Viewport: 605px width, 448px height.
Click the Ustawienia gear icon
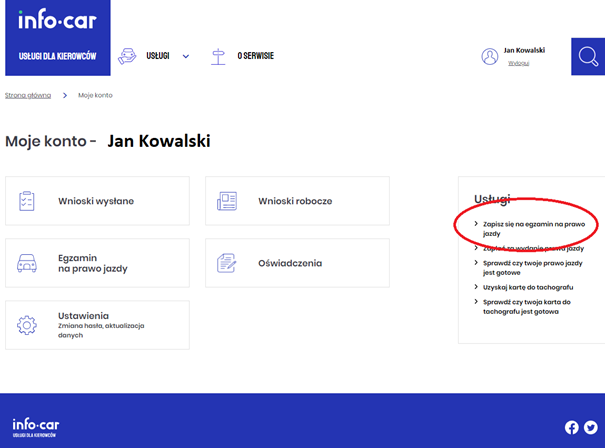click(27, 325)
